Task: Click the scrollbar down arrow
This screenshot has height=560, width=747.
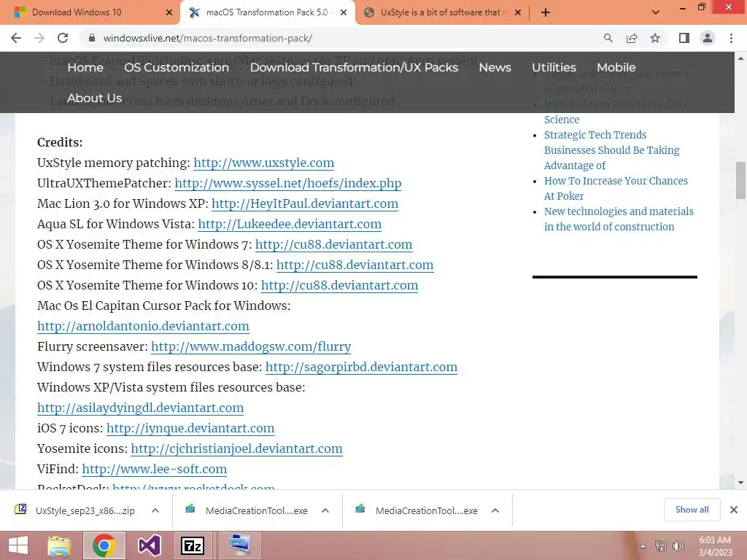Action: [x=740, y=483]
